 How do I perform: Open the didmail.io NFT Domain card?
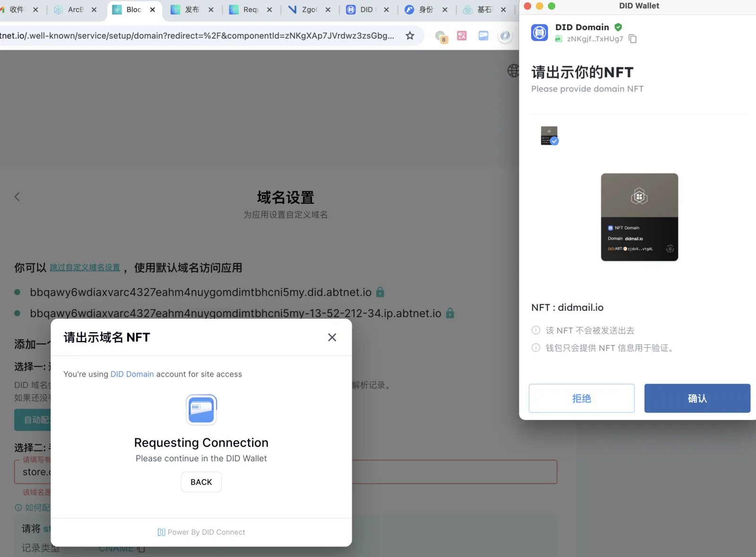tap(639, 217)
